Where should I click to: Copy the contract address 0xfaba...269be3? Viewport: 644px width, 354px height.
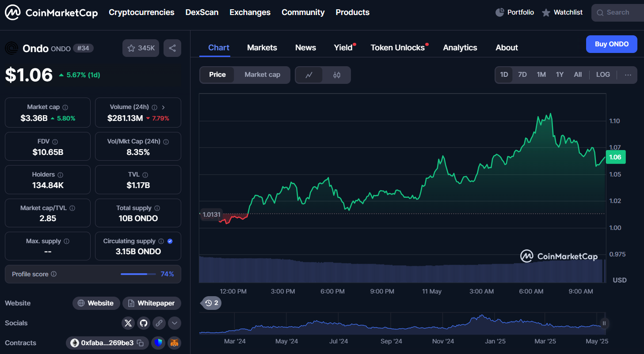[140, 343]
